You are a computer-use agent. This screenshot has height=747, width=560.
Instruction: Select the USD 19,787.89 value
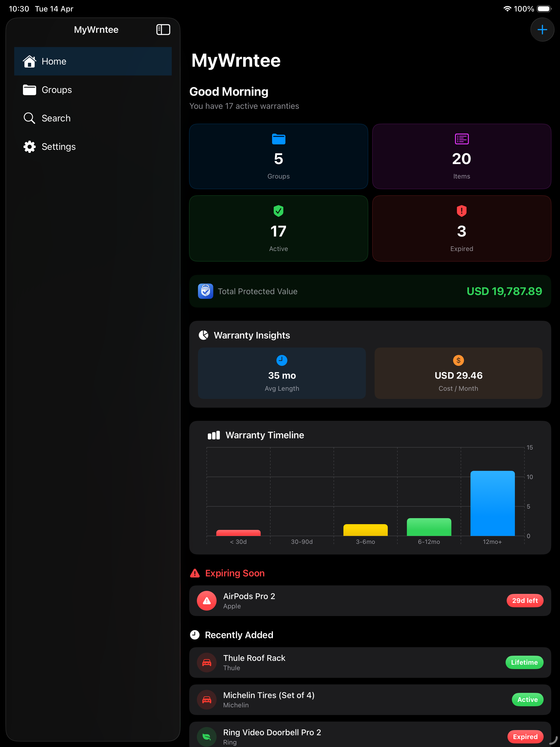[x=504, y=291]
